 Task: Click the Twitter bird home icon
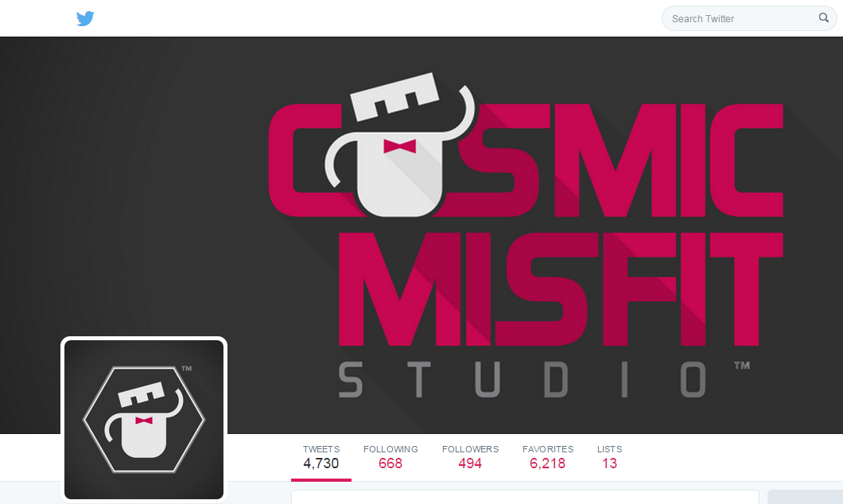click(85, 18)
